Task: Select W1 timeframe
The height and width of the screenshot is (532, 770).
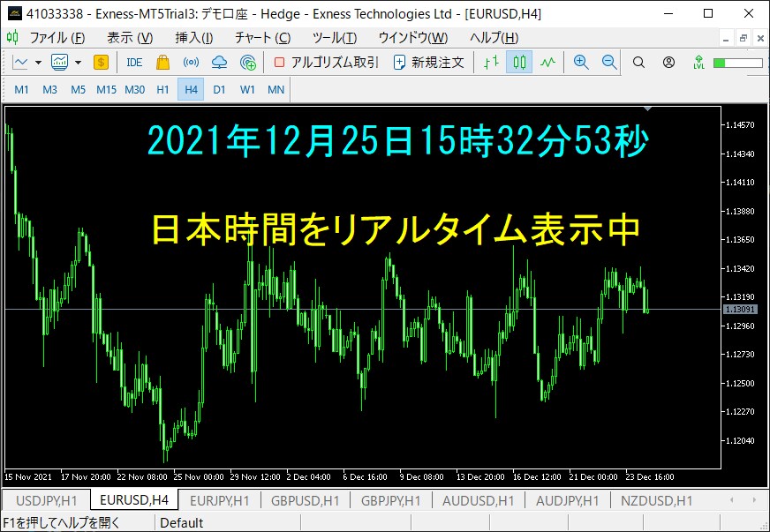Action: pyautogui.click(x=247, y=90)
